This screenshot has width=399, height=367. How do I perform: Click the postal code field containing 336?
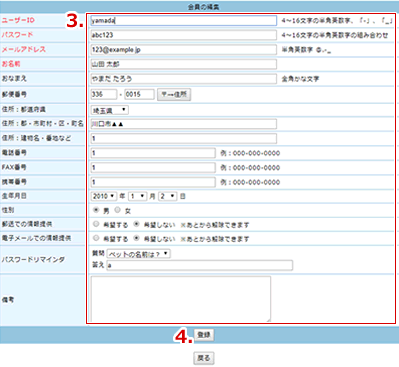click(104, 94)
